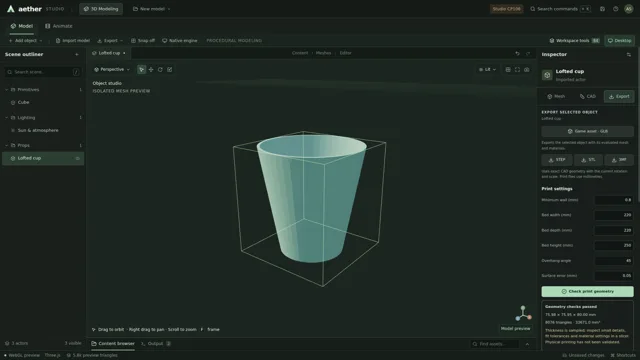Open the Add object dropdown
The height and width of the screenshot is (360, 640).
(25, 40)
